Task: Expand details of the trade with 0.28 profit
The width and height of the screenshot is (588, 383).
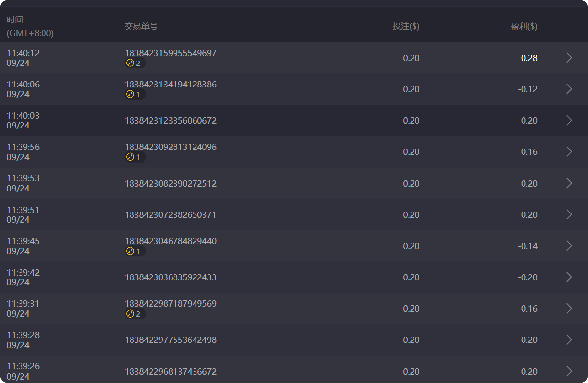Action: pos(568,58)
